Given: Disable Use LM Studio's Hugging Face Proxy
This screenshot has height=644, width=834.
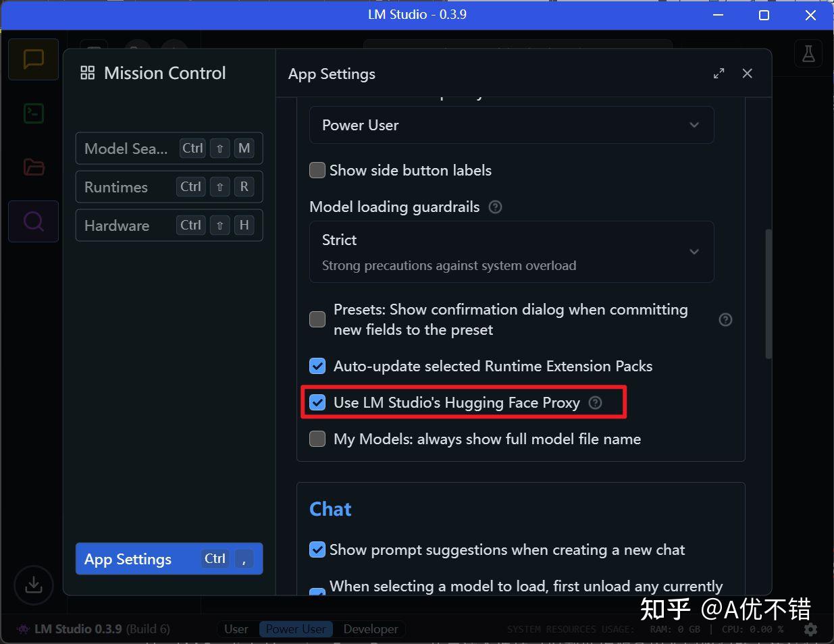Looking at the screenshot, I should [x=317, y=402].
